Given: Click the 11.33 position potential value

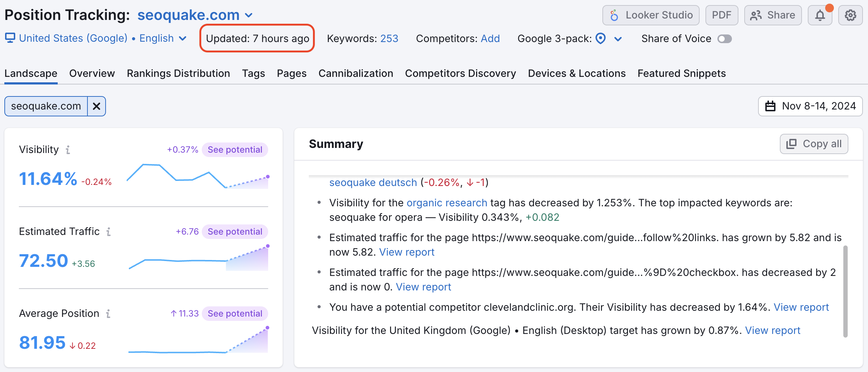Looking at the screenshot, I should (x=185, y=314).
